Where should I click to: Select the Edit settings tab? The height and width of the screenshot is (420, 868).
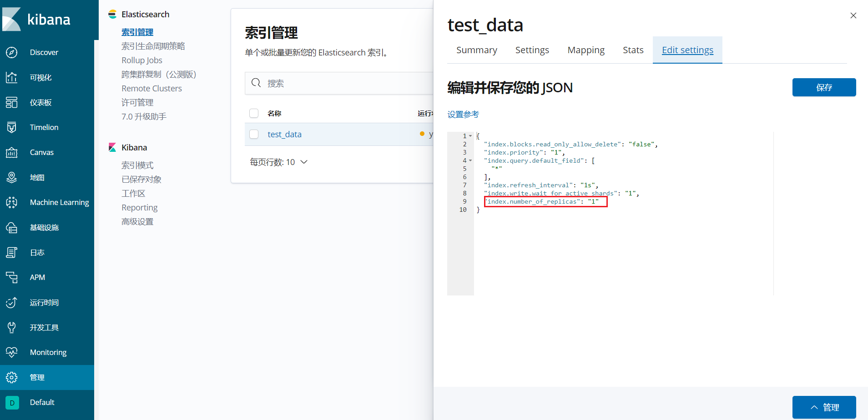pyautogui.click(x=687, y=50)
